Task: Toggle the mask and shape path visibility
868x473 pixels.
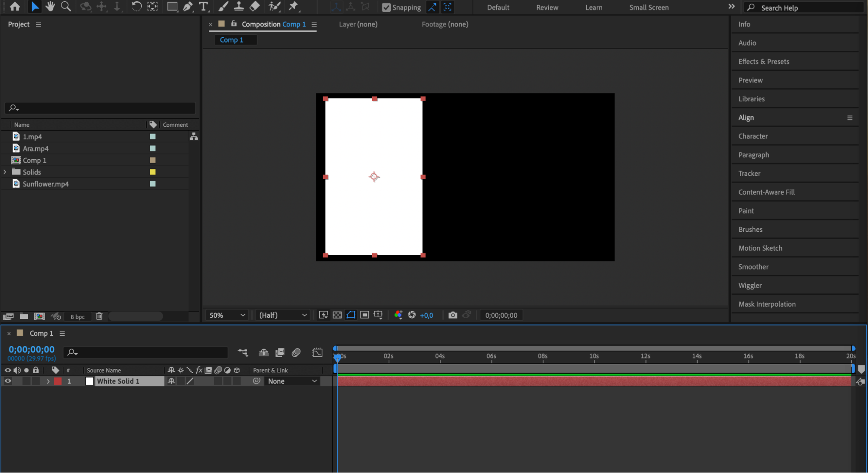Action: (351, 315)
